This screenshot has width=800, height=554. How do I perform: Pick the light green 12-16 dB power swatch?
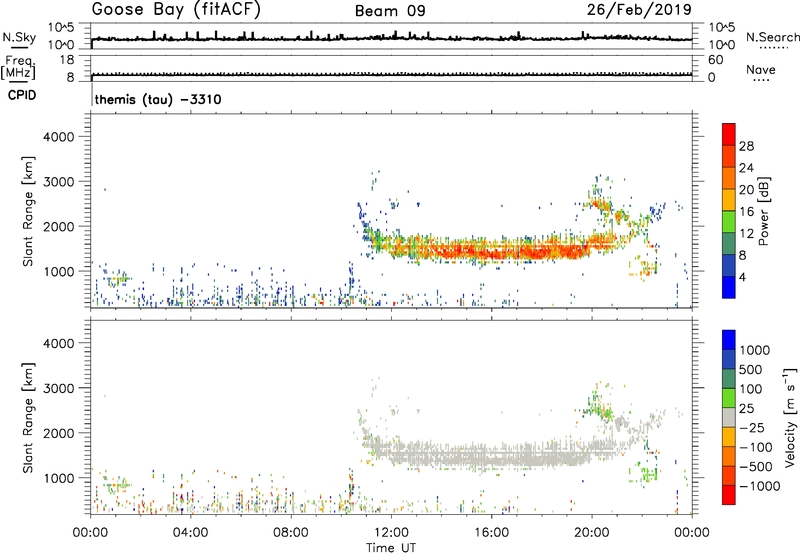729,222
